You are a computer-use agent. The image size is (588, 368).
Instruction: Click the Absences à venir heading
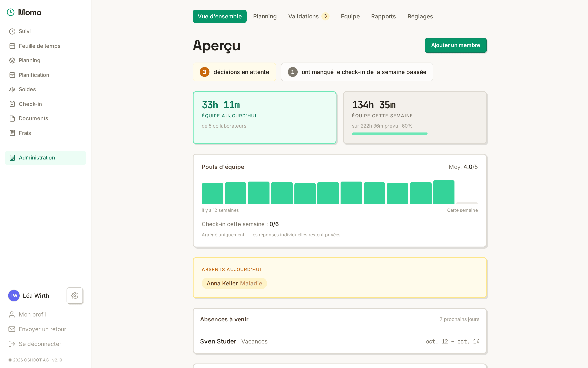[x=224, y=319]
